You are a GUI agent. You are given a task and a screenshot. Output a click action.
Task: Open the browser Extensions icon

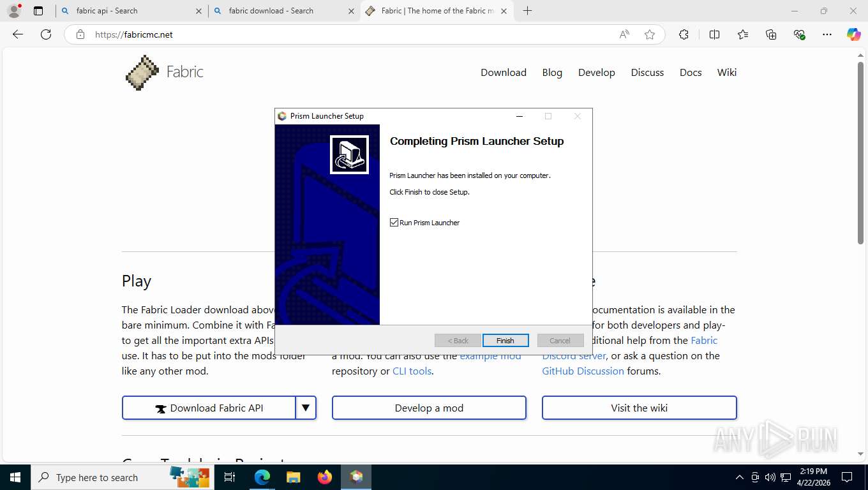pos(684,34)
